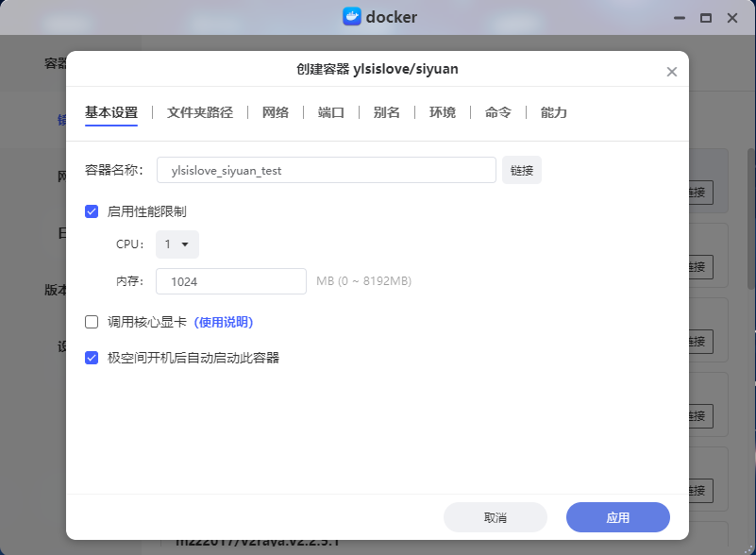Close the Docker application window
The height and width of the screenshot is (555, 756).
731,18
